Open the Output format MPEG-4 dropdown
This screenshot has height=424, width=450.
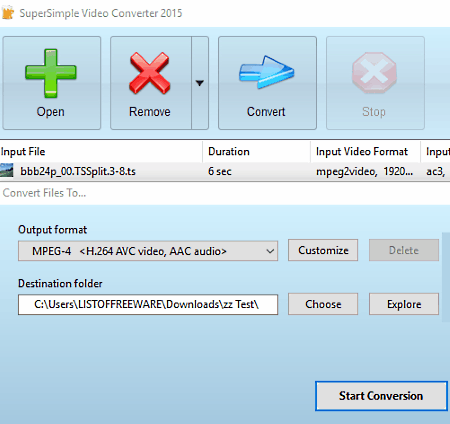click(148, 251)
